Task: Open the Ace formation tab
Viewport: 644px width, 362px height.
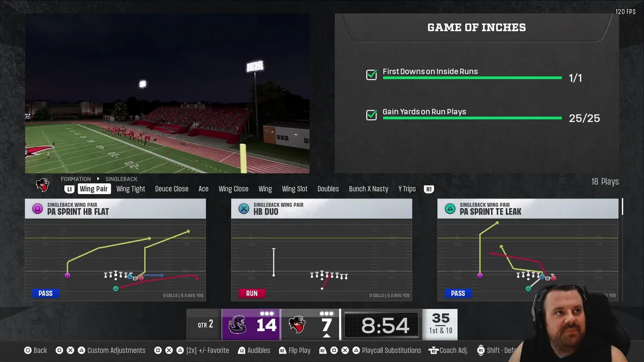Action: coord(203,189)
